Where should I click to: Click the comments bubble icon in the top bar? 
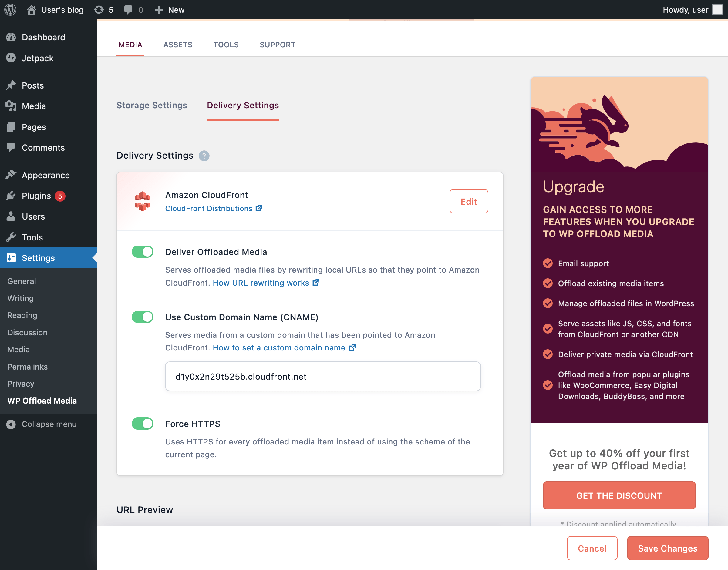pos(129,10)
